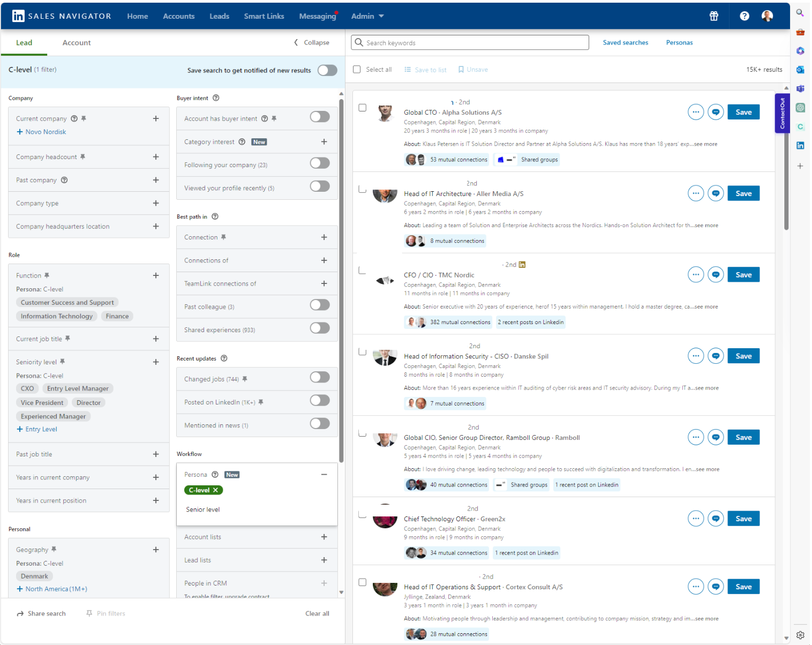The image size is (812, 645).
Task: Open message icon for Global CTO Alpha Solutions
Action: coord(716,112)
